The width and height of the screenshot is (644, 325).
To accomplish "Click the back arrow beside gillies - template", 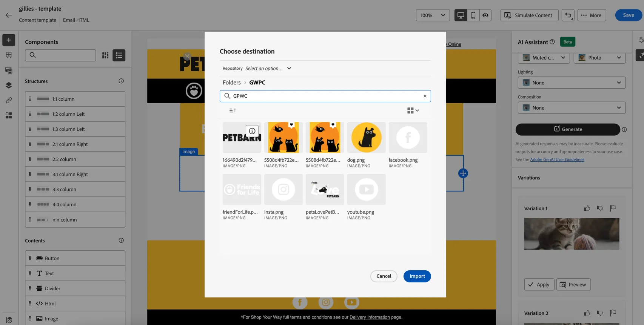I will pos(9,15).
